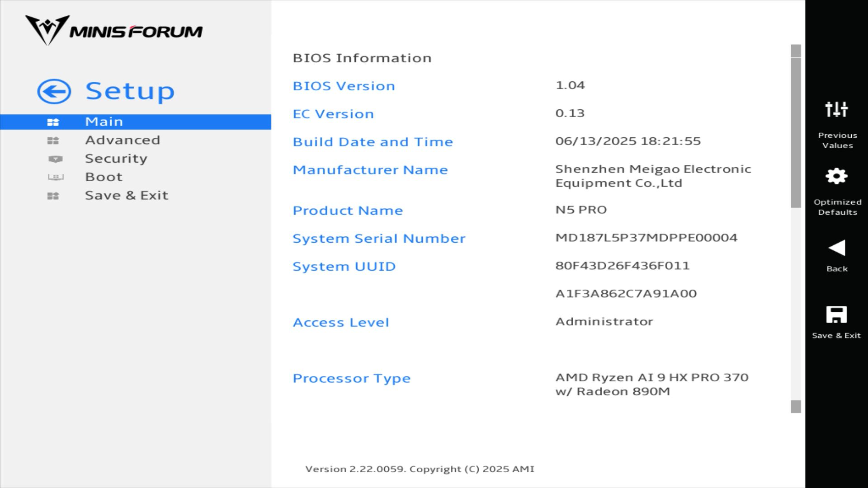Select the Build Date and Time entry

pyautogui.click(x=373, y=142)
